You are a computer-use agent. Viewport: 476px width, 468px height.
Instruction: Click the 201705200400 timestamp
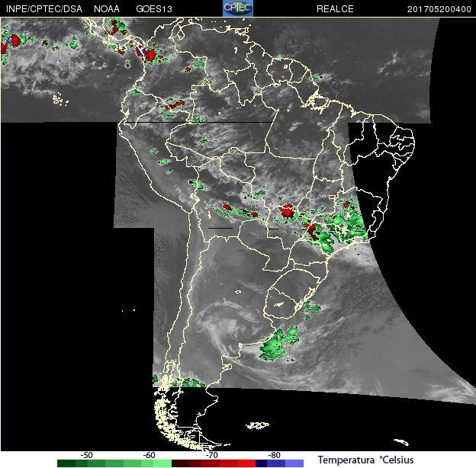[439, 9]
